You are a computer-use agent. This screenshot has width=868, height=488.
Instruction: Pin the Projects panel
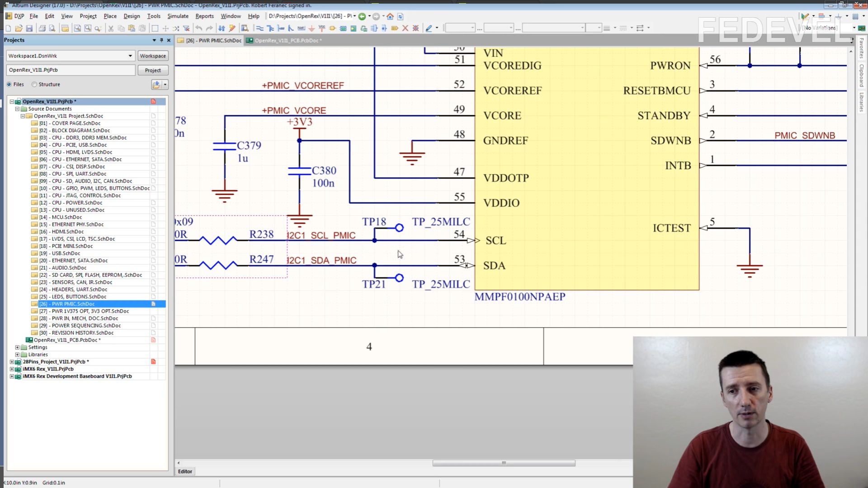point(161,40)
